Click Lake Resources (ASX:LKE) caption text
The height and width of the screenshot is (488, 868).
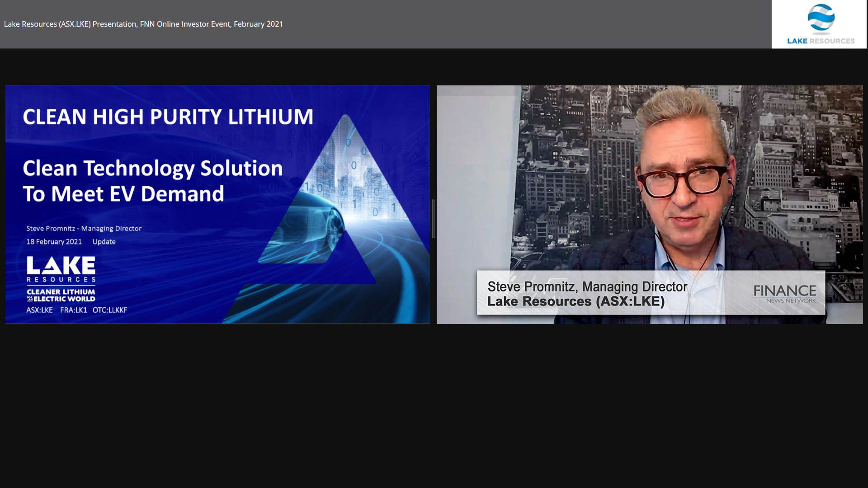(576, 301)
